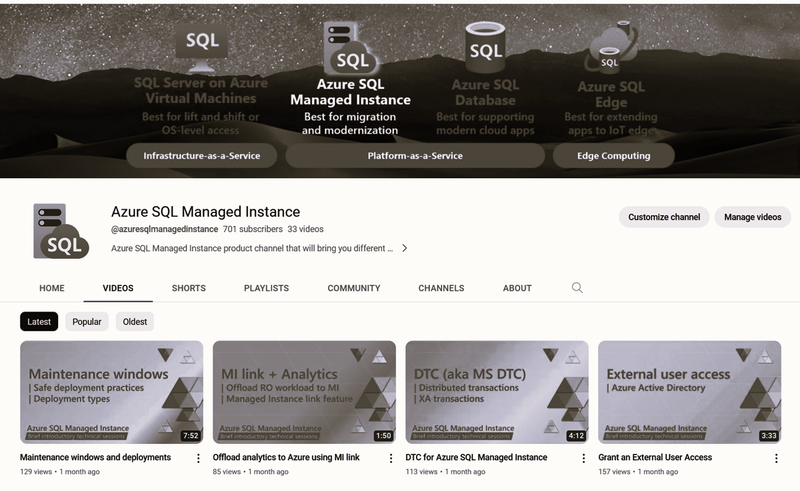Open the COMMUNITY tab
The height and width of the screenshot is (491, 800).
(x=354, y=288)
